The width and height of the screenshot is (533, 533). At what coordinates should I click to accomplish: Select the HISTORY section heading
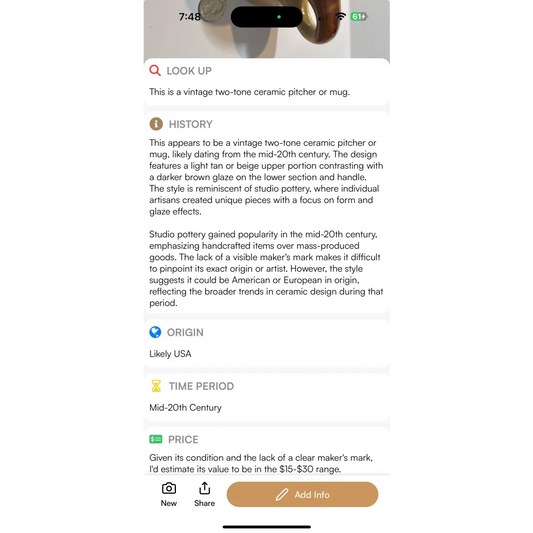pyautogui.click(x=191, y=124)
